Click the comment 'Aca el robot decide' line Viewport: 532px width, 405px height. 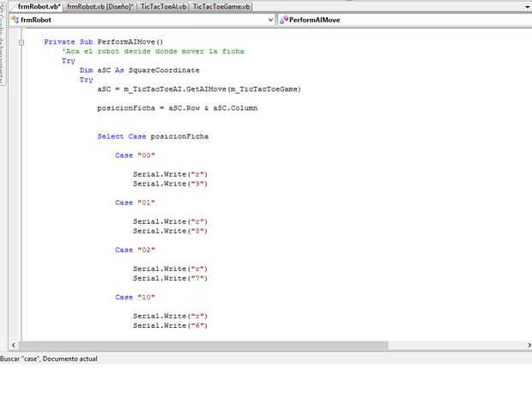tap(153, 51)
